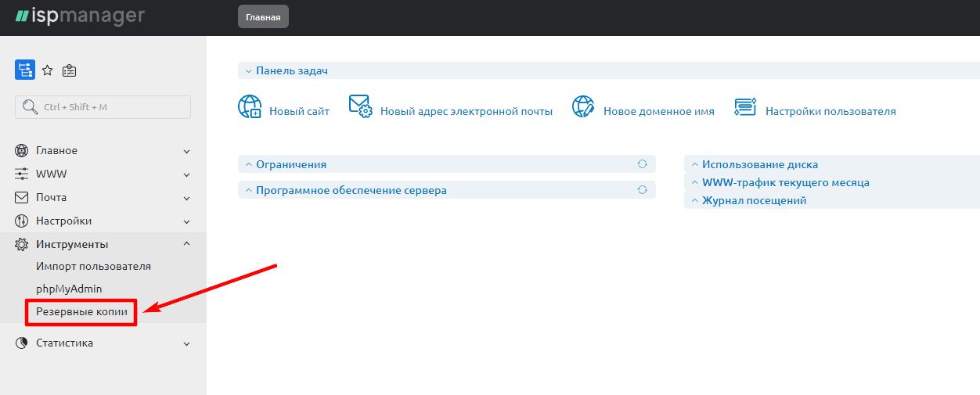Click the new domain name globe icon
The height and width of the screenshot is (395, 980).
pos(583,106)
